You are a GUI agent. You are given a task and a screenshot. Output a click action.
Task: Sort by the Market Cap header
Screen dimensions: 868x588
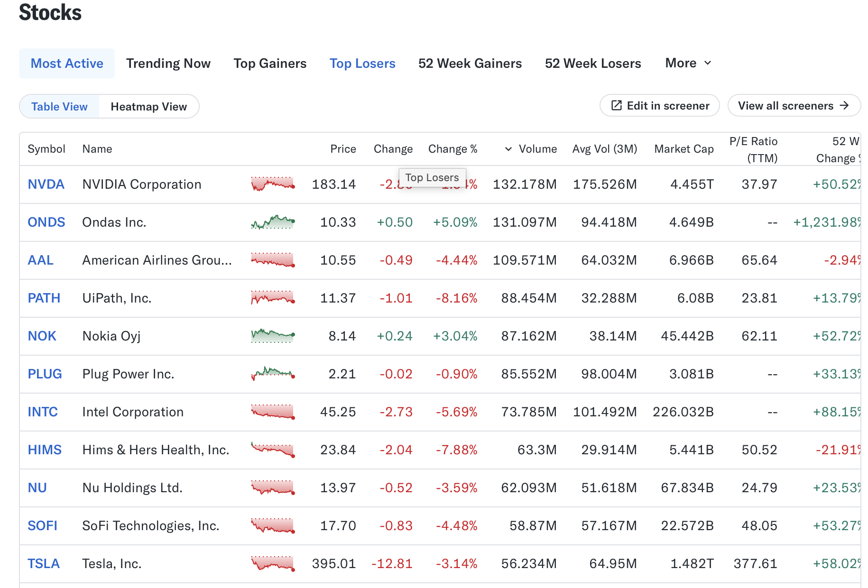click(x=683, y=149)
